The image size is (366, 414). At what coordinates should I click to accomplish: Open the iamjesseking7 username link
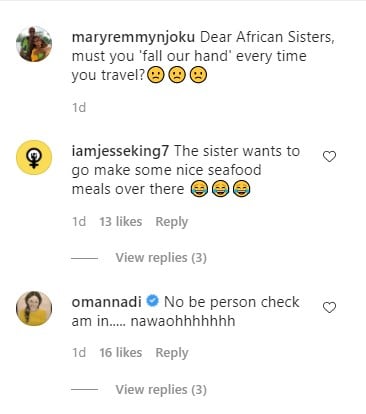[x=120, y=151]
